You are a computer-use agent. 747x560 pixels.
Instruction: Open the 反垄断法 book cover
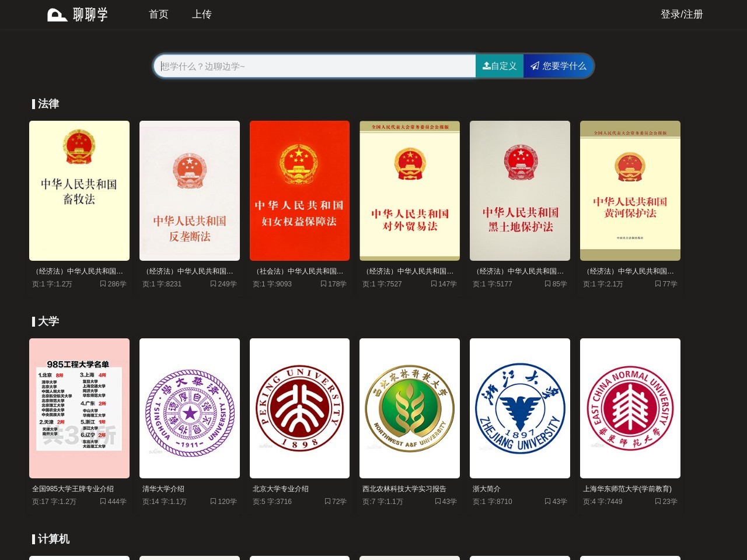click(190, 191)
